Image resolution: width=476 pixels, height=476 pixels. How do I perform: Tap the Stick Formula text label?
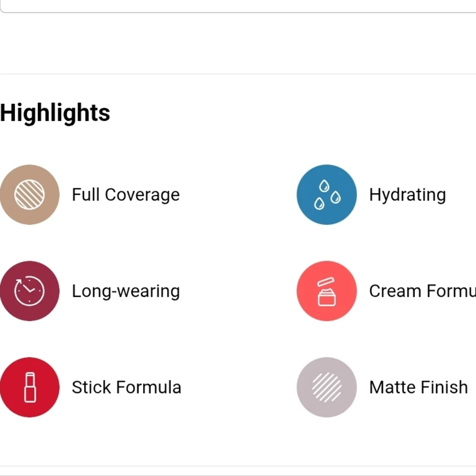coord(126,387)
